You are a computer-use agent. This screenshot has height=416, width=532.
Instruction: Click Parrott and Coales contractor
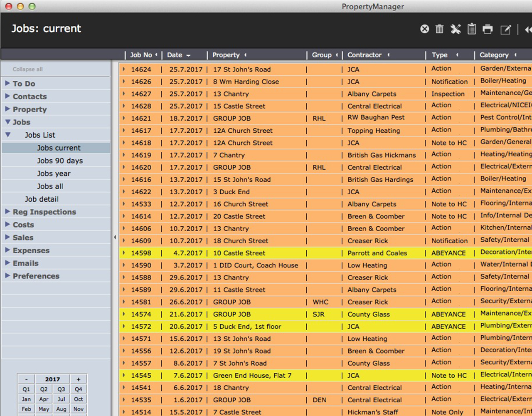[x=377, y=253]
